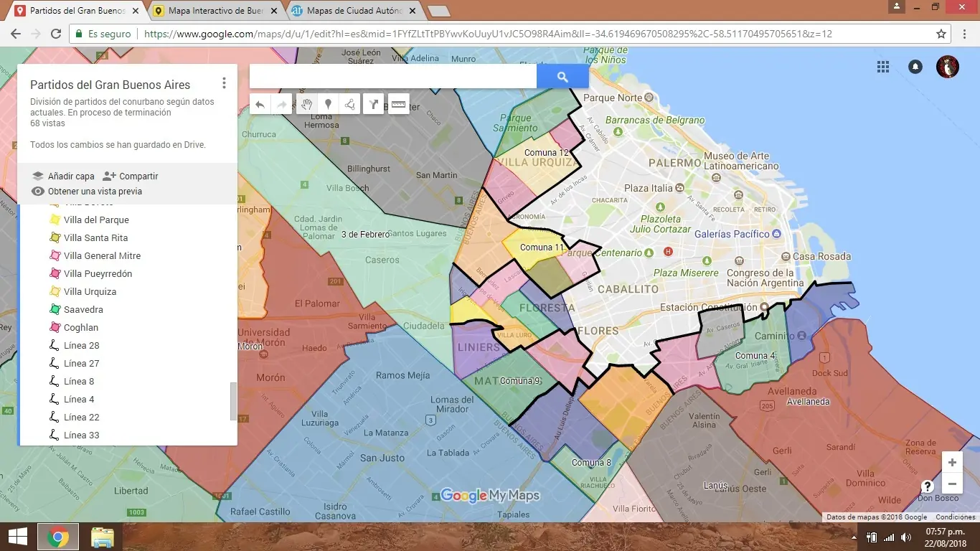The height and width of the screenshot is (551, 980).
Task: Select the draw line tool
Action: [x=349, y=105]
